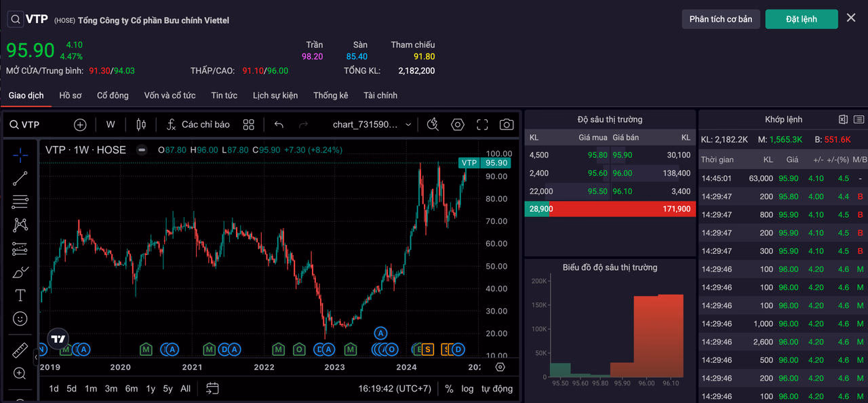Open the chart layout name dropdown
Viewport: 868px width, 403px height.
[372, 125]
